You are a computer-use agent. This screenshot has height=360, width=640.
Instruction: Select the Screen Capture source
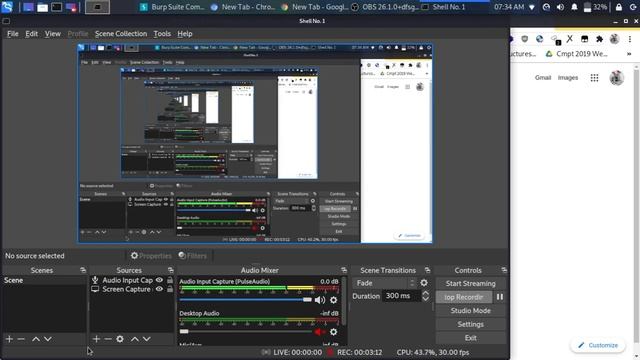tap(126, 289)
